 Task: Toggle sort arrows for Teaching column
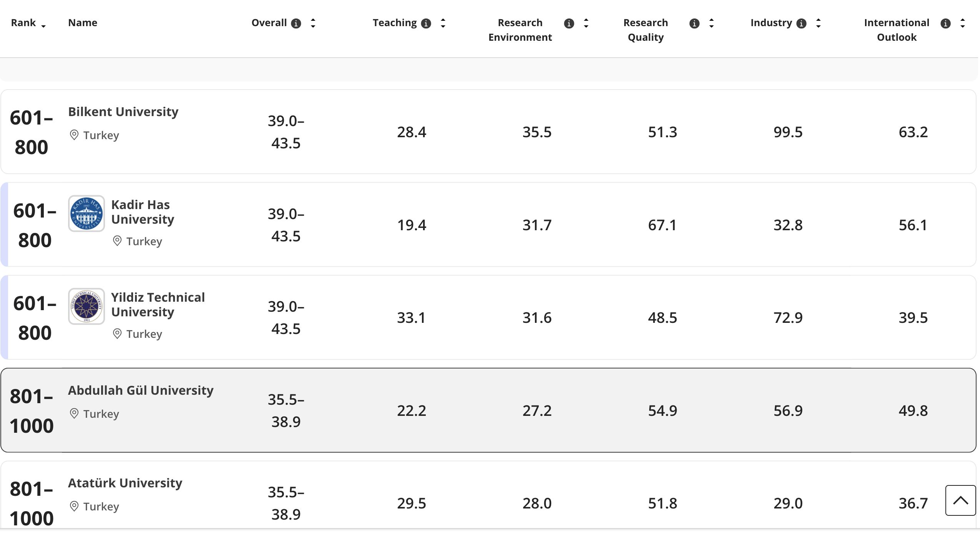tap(443, 23)
